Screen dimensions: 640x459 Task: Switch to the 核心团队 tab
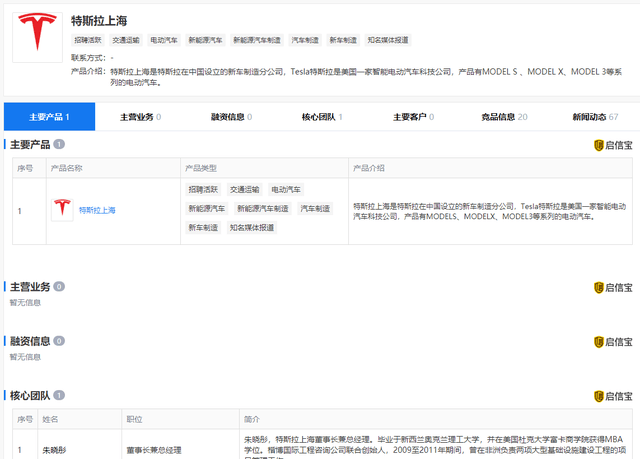tap(322, 117)
